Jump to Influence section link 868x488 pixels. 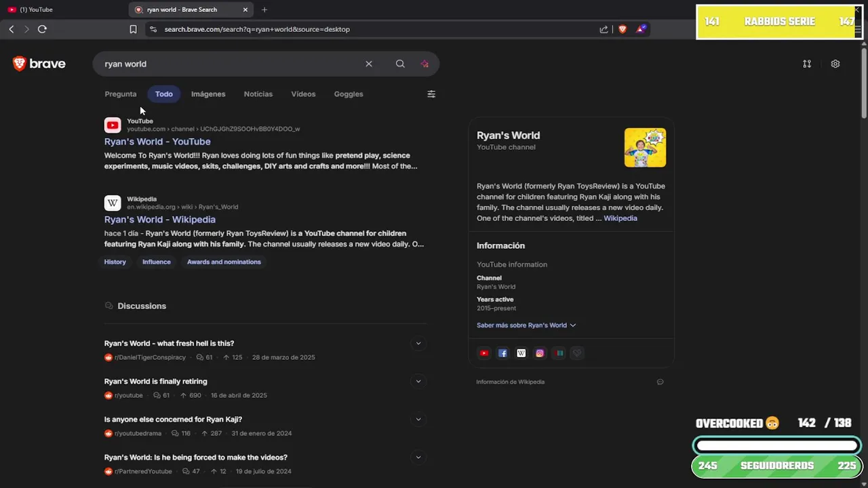click(x=157, y=262)
